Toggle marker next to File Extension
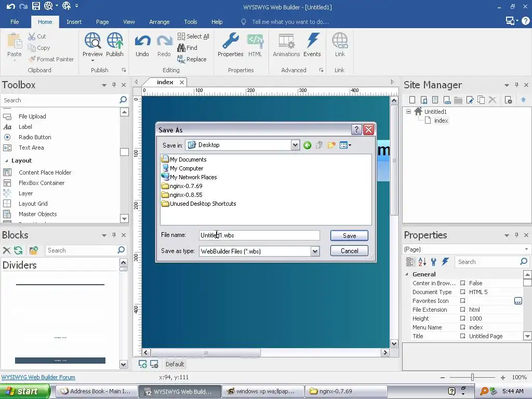The width and height of the screenshot is (532, 399). click(462, 310)
